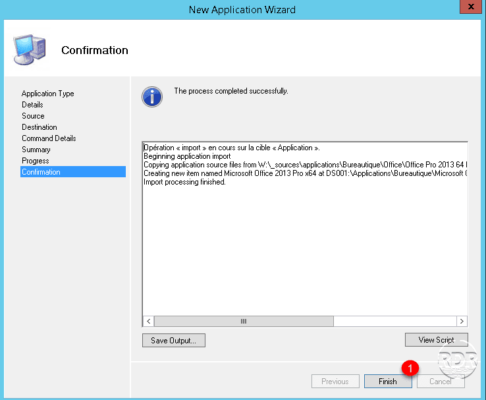Click the output scroll right arrow
This screenshot has height=400, width=486.
pos(462,321)
